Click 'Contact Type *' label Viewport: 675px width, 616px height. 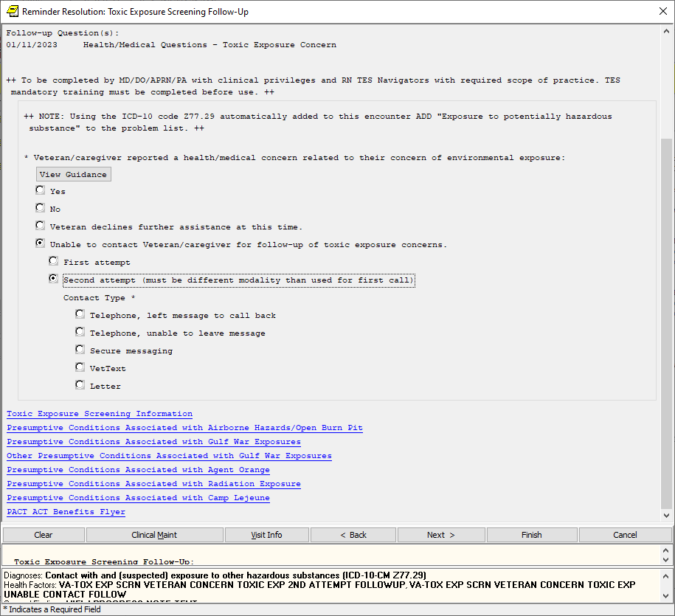pyautogui.click(x=100, y=298)
